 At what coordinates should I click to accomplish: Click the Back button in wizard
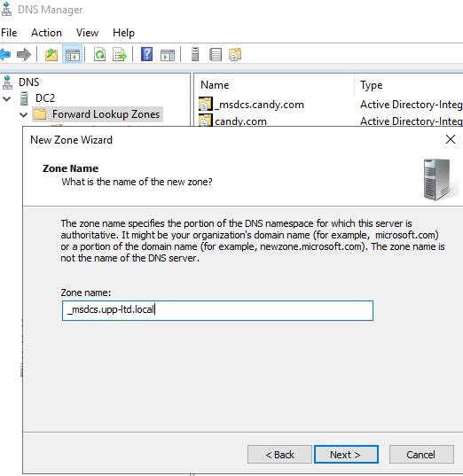[279, 455]
